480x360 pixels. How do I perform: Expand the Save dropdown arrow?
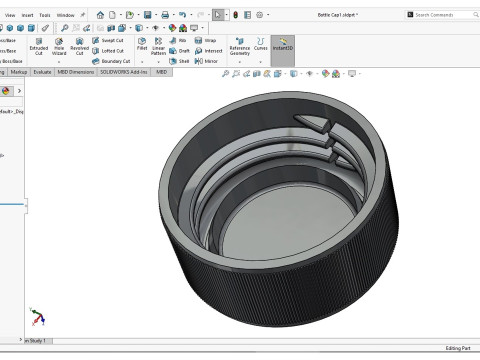(156, 15)
